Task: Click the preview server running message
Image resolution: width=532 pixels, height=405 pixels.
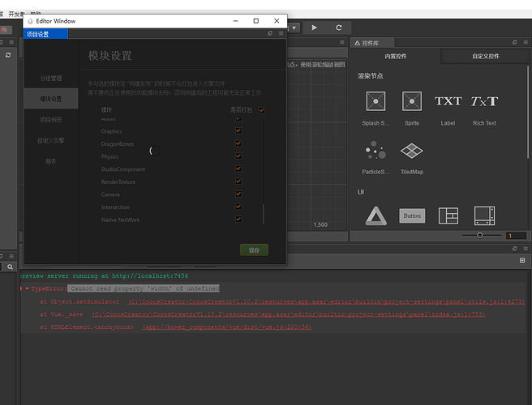Action: click(104, 276)
